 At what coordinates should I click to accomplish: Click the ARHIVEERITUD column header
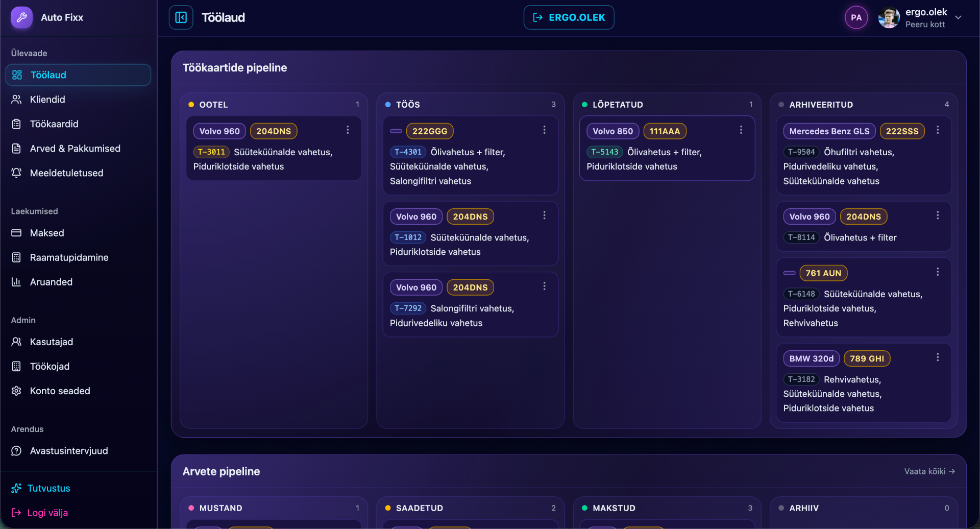point(821,105)
